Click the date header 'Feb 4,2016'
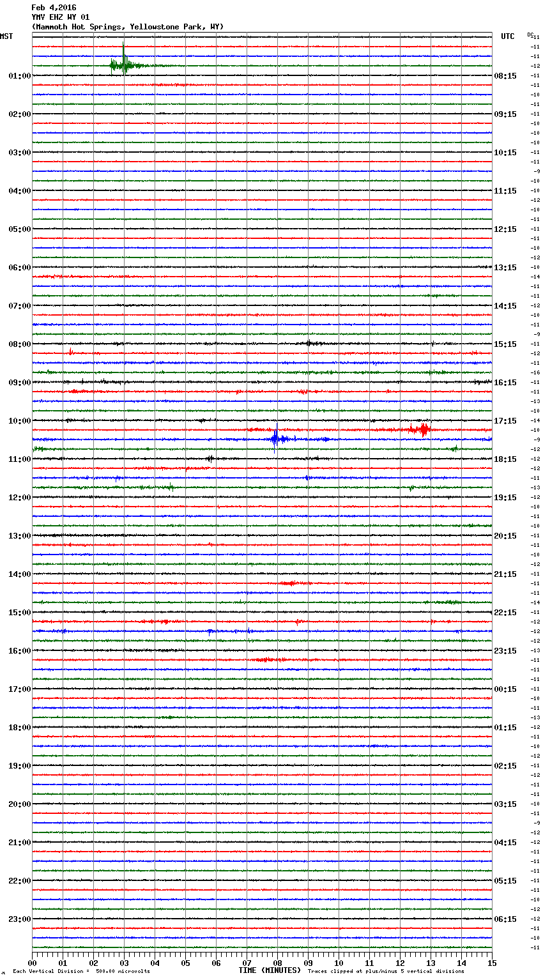The height and width of the screenshot is (980, 543). tap(54, 8)
